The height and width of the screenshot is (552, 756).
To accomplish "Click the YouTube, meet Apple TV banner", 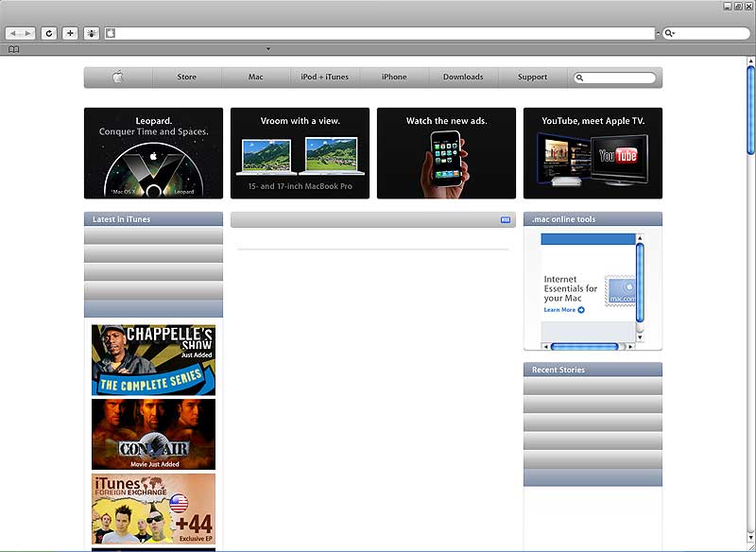I will point(593,153).
